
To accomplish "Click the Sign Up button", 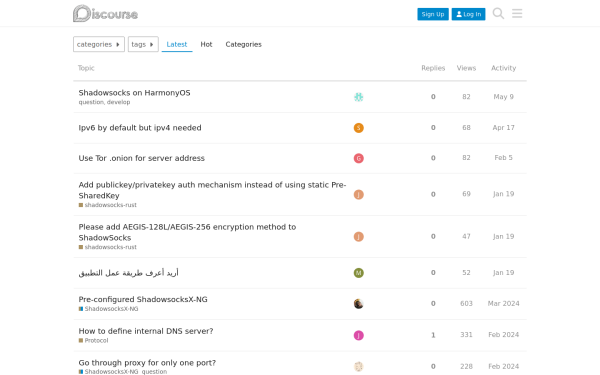I will coord(433,14).
